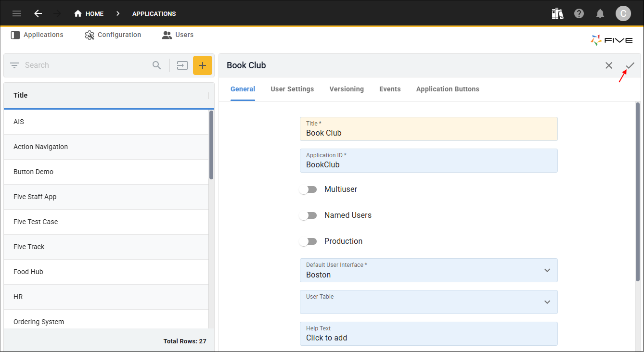Open the Applications menu

click(37, 35)
